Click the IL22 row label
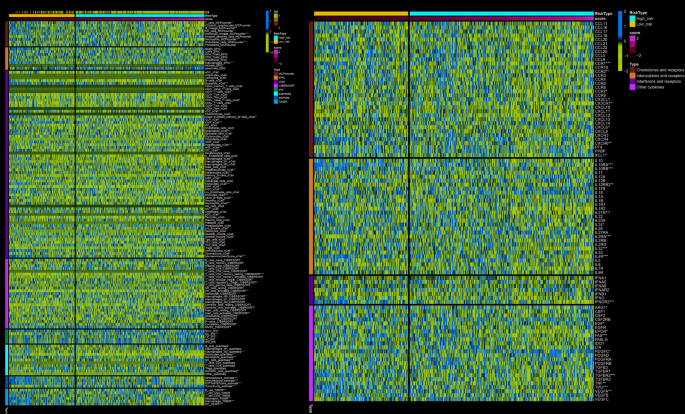 [x=599, y=217]
